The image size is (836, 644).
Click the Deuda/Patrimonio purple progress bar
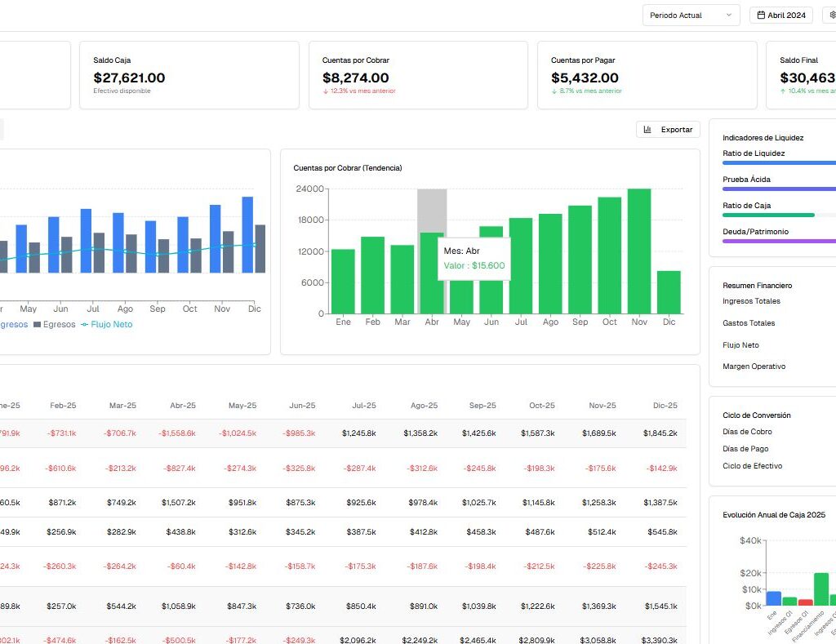coord(779,241)
